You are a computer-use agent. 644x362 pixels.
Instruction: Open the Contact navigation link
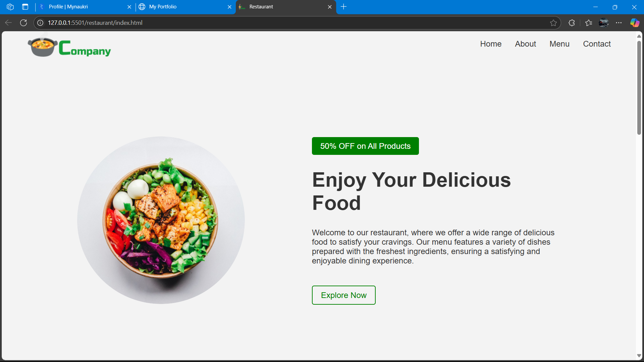[597, 44]
